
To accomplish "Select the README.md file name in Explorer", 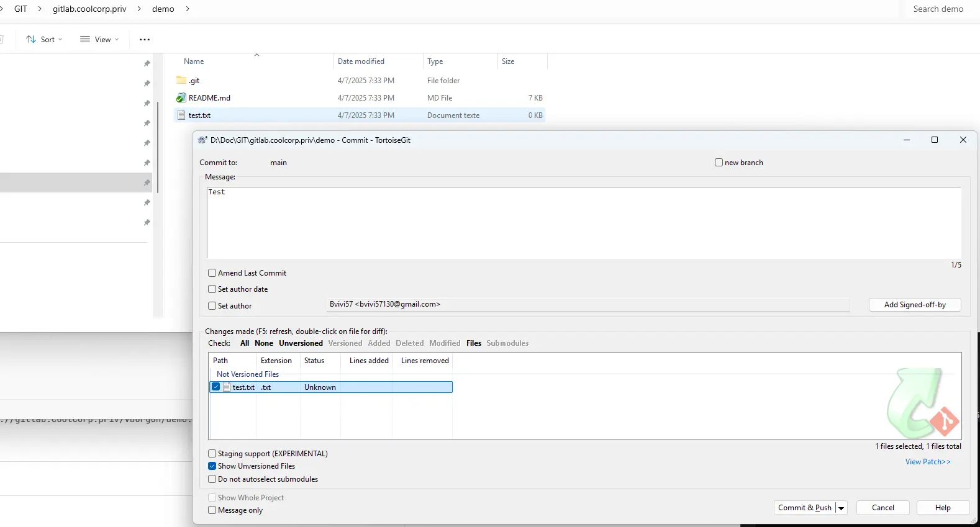I will pos(209,98).
